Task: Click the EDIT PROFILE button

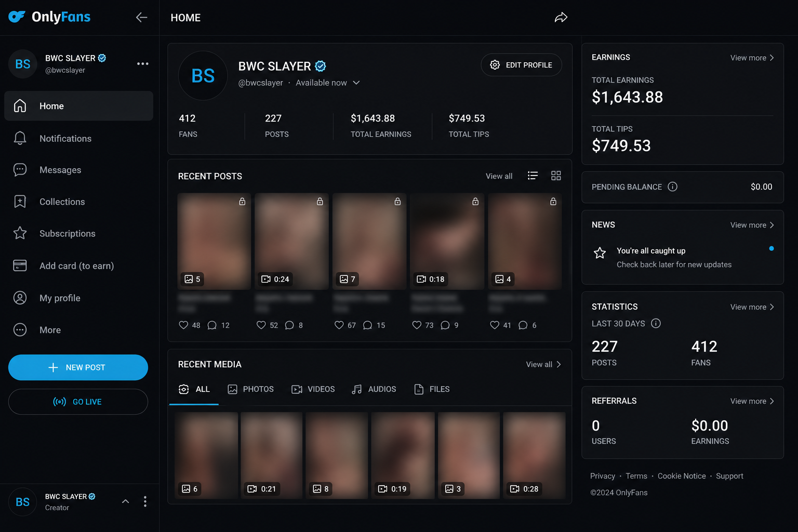Action: pyautogui.click(x=521, y=65)
